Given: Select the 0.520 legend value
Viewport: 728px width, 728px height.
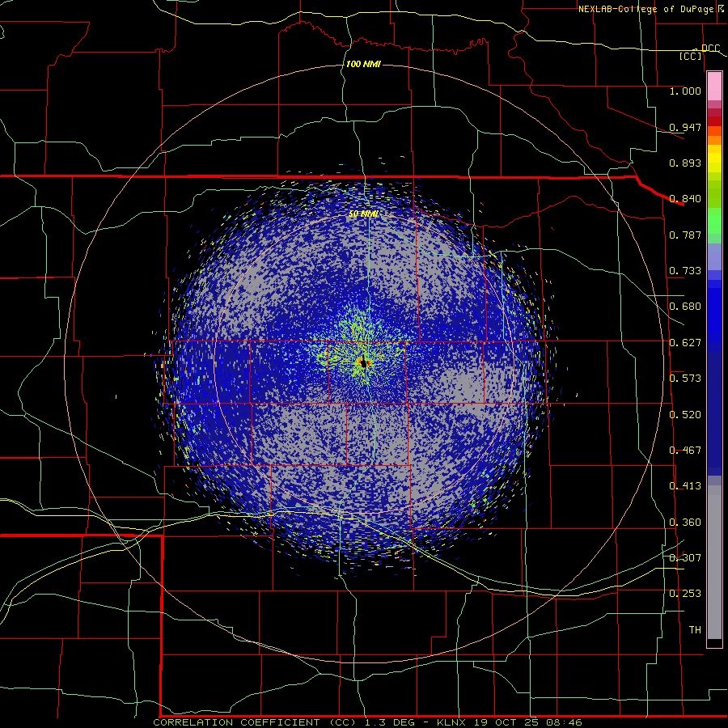Looking at the screenshot, I should point(685,415).
